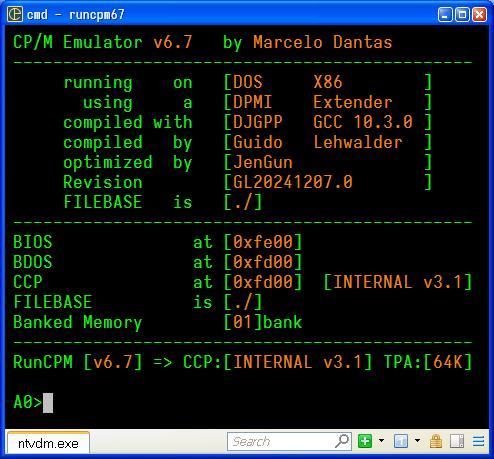Click the 'DJGPP' compiler text
494x459 pixels.
(258, 122)
